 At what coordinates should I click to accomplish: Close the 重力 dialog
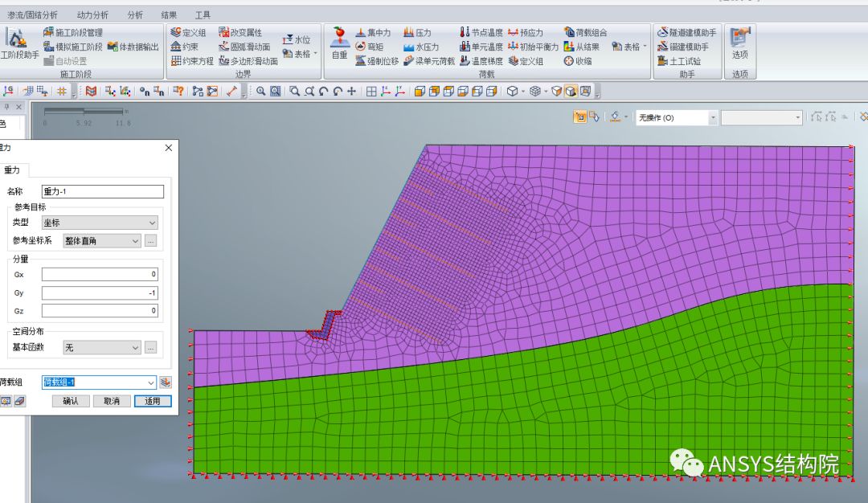pyautogui.click(x=169, y=148)
